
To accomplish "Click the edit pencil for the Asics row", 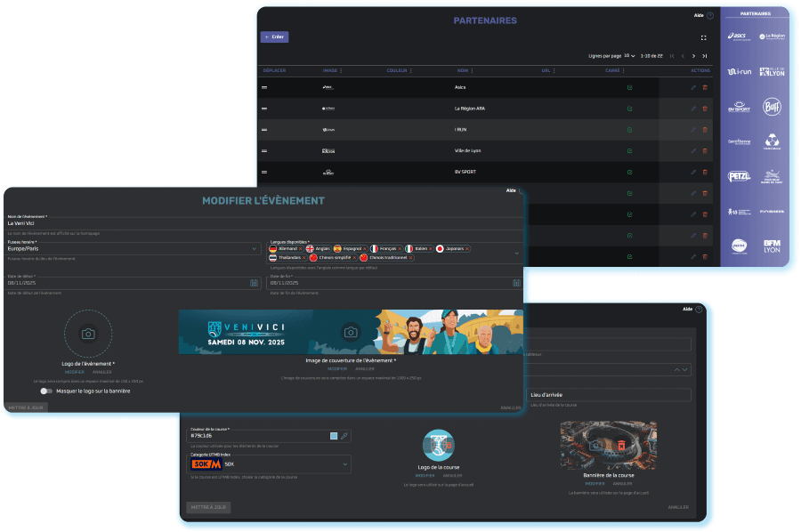I will [x=693, y=87].
